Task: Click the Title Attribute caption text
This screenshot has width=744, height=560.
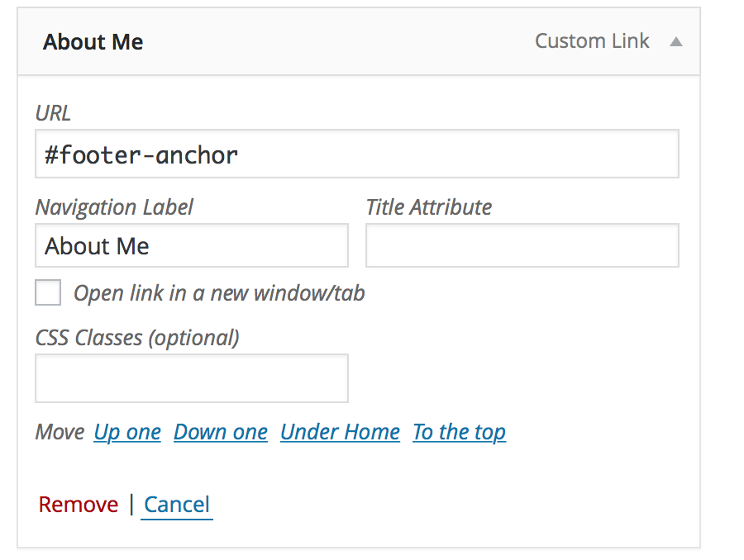Action: click(429, 207)
